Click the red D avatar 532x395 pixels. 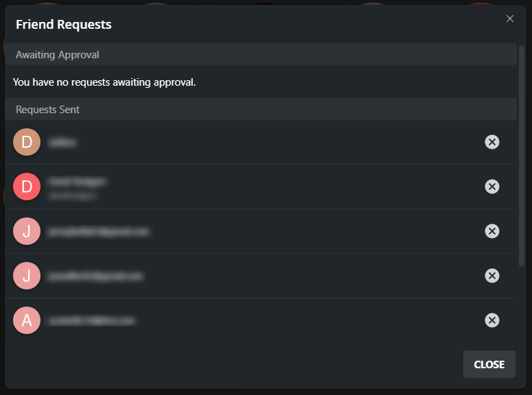[27, 187]
